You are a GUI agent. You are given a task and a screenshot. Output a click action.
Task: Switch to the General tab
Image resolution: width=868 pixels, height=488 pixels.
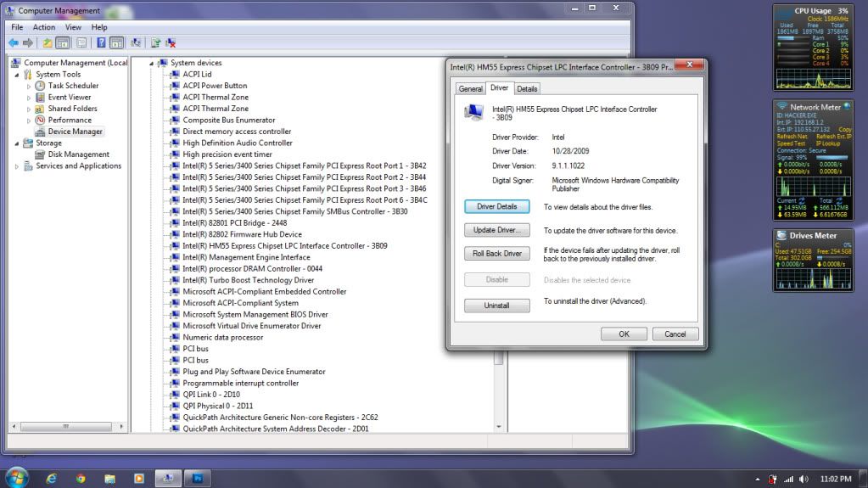471,88
